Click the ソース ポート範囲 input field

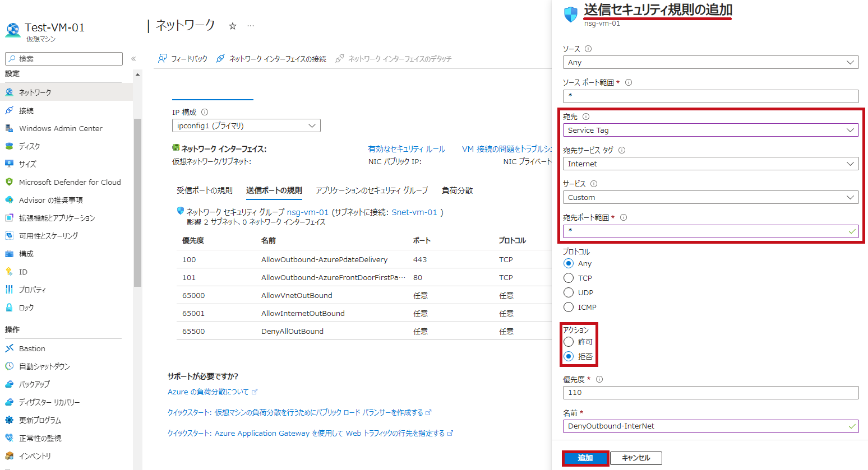(x=710, y=96)
